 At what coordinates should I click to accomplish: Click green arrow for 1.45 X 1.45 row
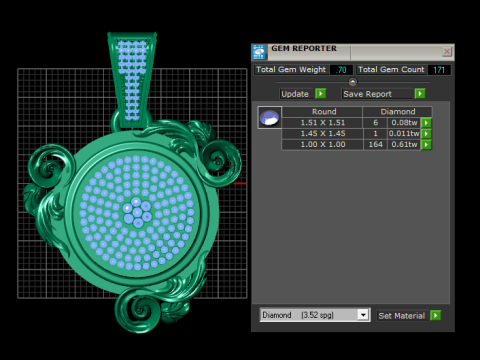pos(426,134)
